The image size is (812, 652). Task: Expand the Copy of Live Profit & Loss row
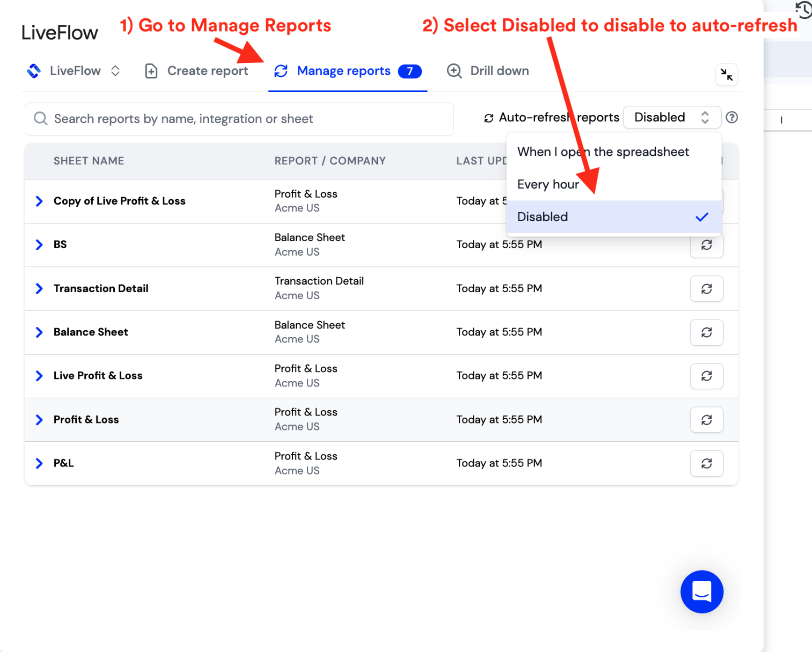coord(39,201)
